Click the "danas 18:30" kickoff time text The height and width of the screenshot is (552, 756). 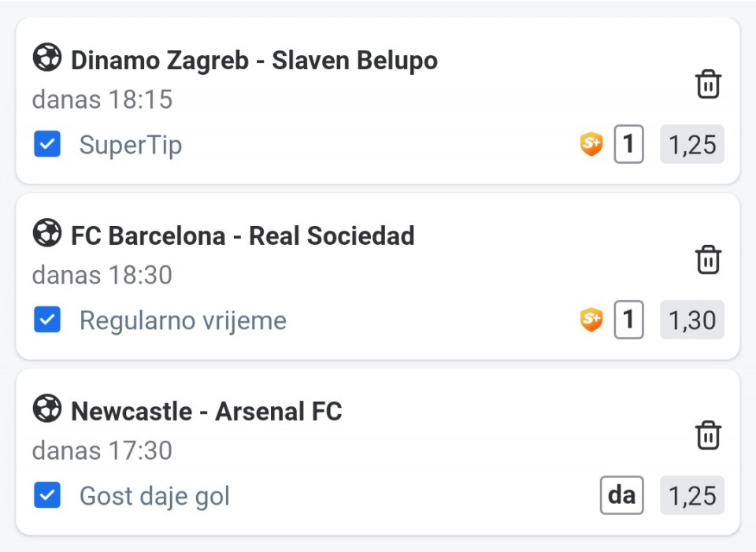tap(102, 276)
